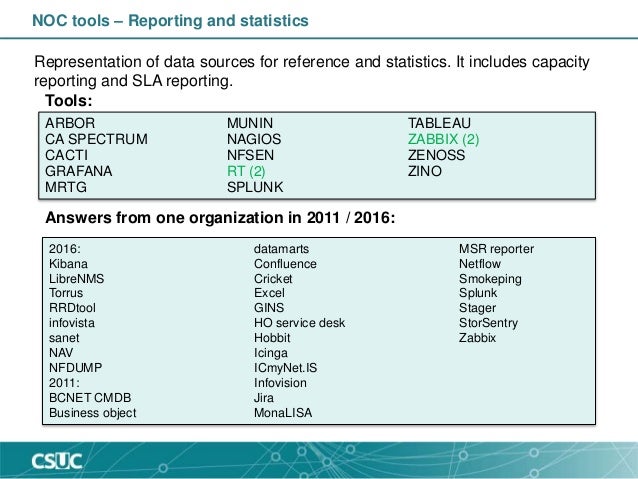Select ZENOSS in the tools list
This screenshot has height=479, width=638.
(436, 155)
